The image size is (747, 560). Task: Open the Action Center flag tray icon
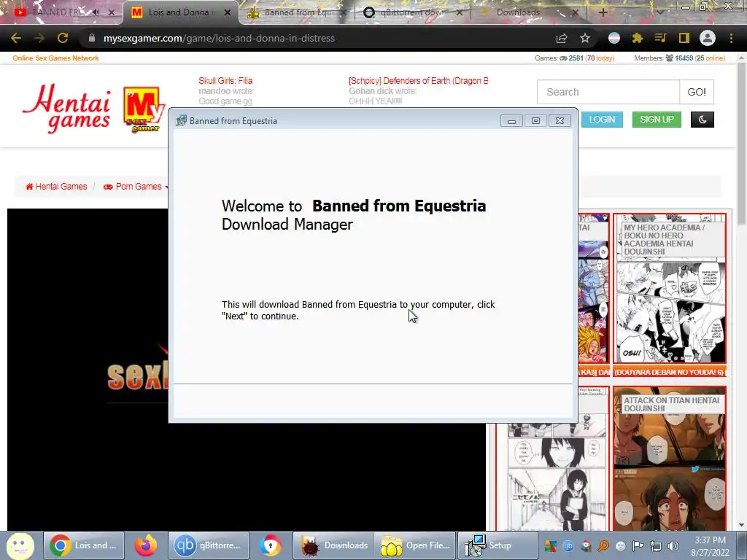(638, 546)
